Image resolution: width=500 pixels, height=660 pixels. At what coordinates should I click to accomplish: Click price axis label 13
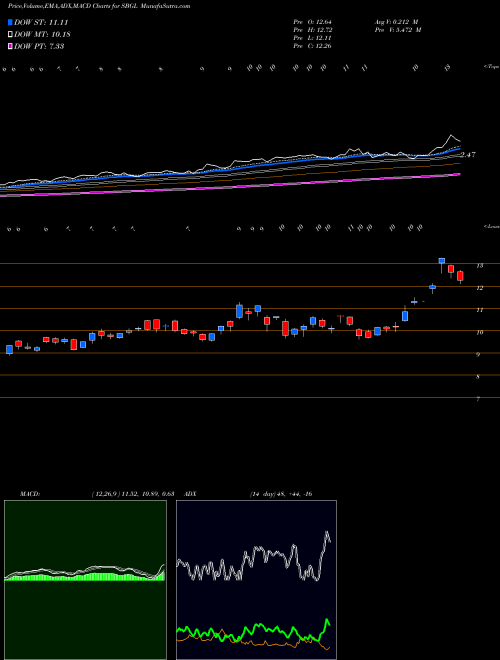(x=479, y=266)
